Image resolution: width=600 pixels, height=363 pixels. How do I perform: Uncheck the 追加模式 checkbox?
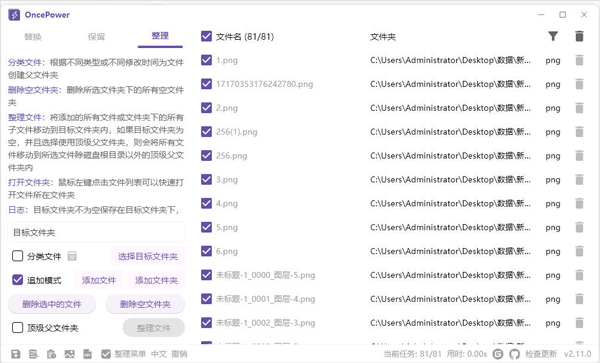tap(18, 280)
